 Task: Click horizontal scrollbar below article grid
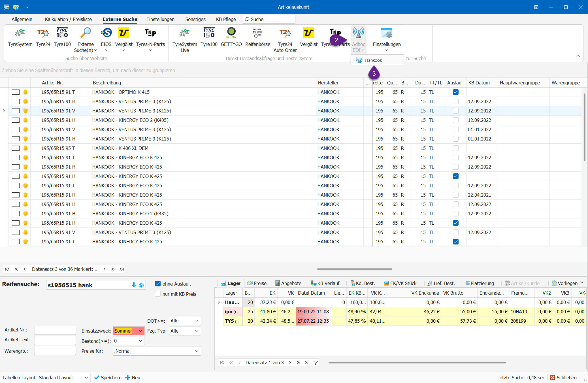pyautogui.click(x=355, y=269)
